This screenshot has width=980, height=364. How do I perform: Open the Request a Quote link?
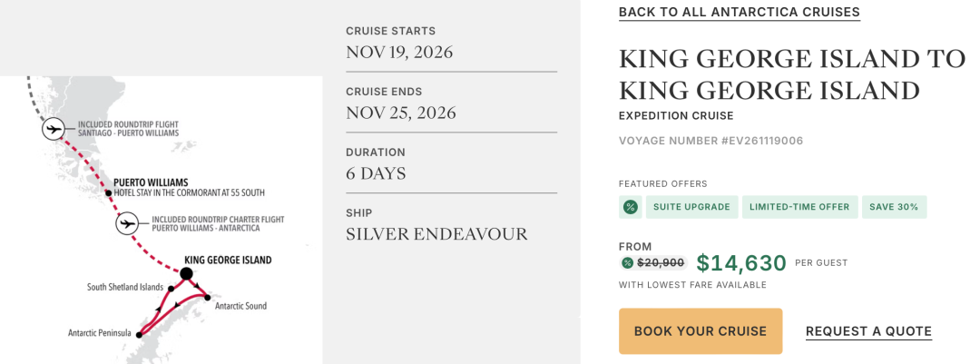pyautogui.click(x=868, y=331)
